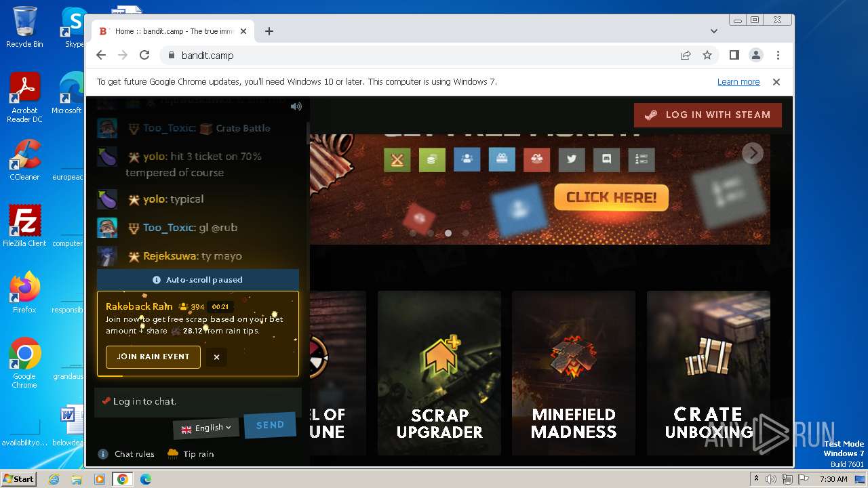
Task: Click the green coins stack banner icon
Action: point(432,160)
